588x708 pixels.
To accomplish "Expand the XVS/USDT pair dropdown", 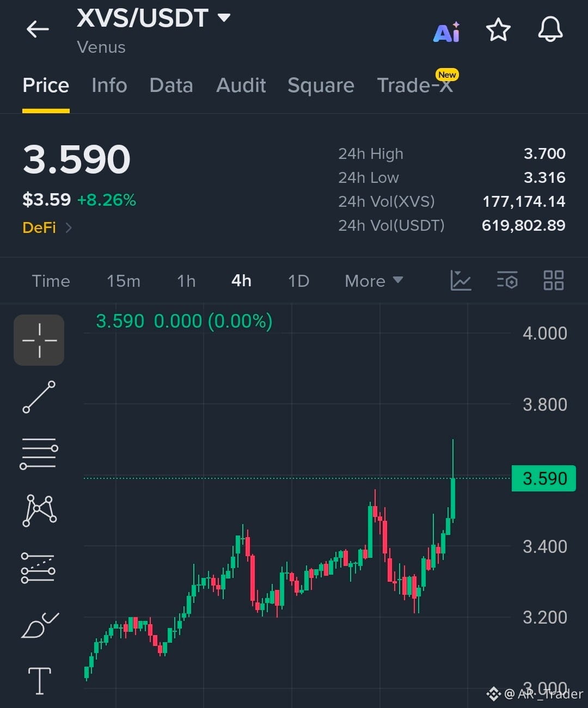I will tap(224, 17).
